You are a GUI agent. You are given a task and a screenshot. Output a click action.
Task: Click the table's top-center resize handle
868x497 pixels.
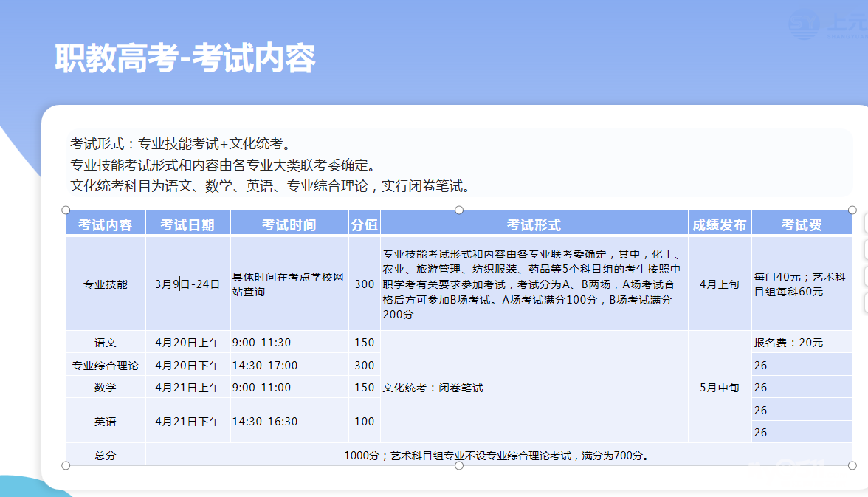click(459, 210)
